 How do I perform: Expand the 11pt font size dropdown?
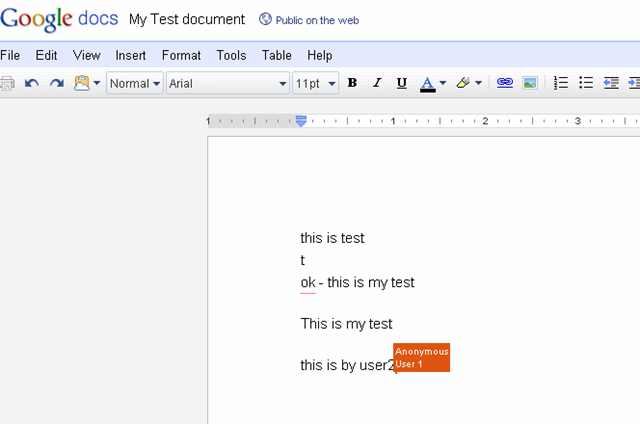(x=316, y=83)
